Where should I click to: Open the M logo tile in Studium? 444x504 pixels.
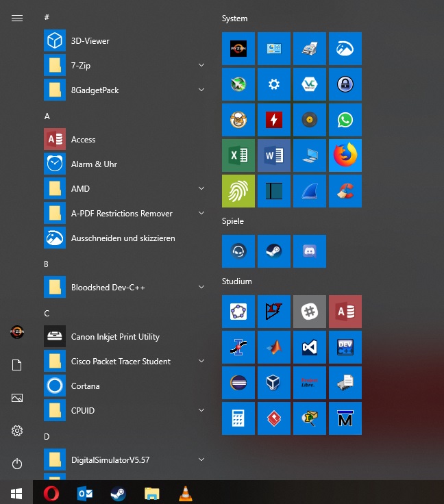[345, 418]
